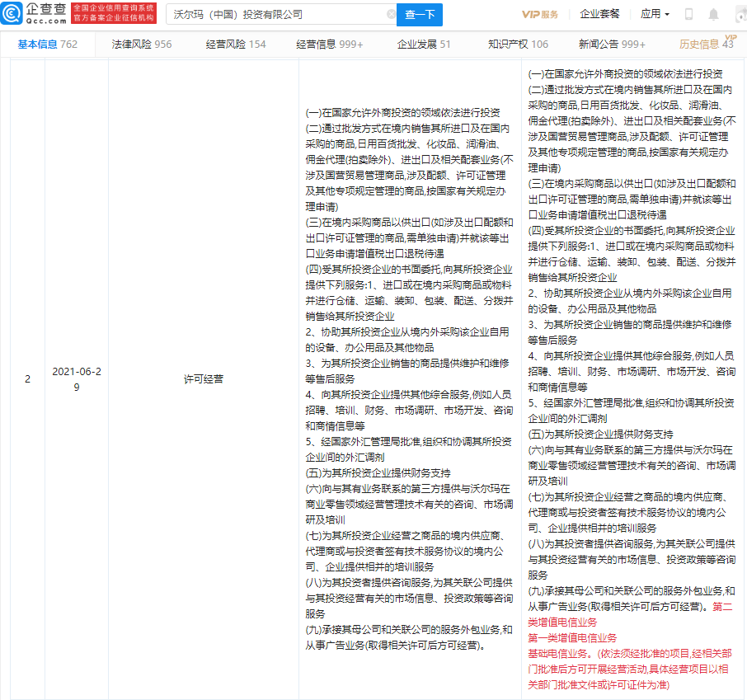747x700 pixels.
Task: Switch to 基本信息 tab
Action: click(x=48, y=45)
